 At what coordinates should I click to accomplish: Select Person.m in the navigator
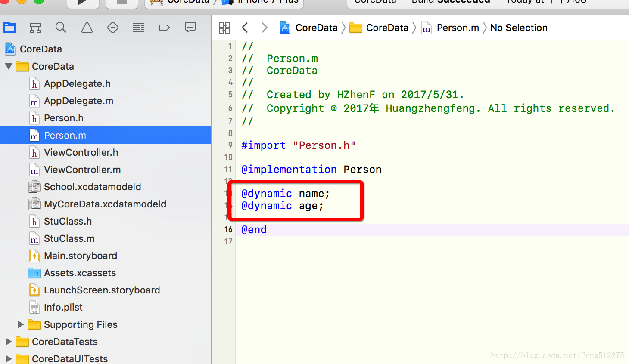106,135
